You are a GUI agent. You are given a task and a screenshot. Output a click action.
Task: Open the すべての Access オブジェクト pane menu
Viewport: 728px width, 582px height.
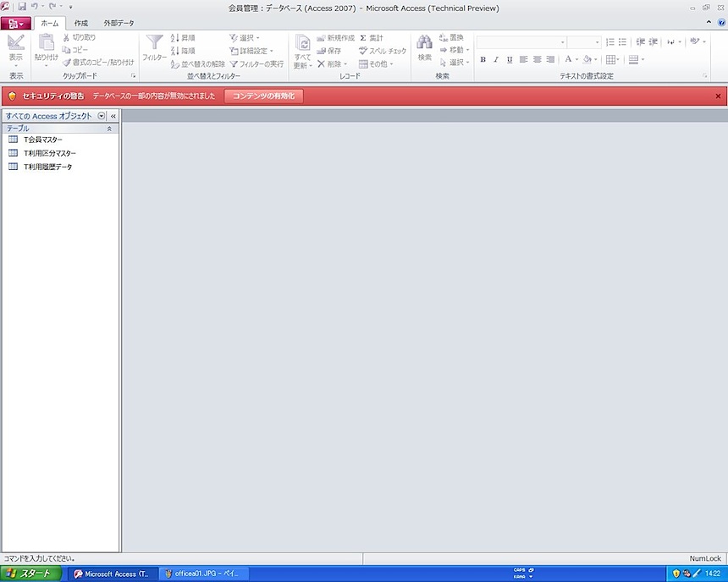102,116
